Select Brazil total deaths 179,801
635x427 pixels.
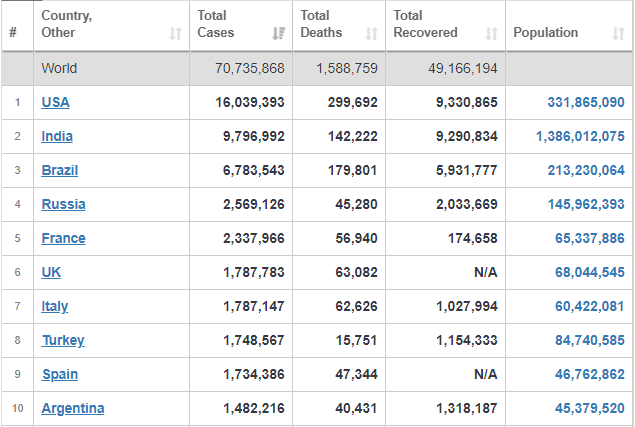352,170
